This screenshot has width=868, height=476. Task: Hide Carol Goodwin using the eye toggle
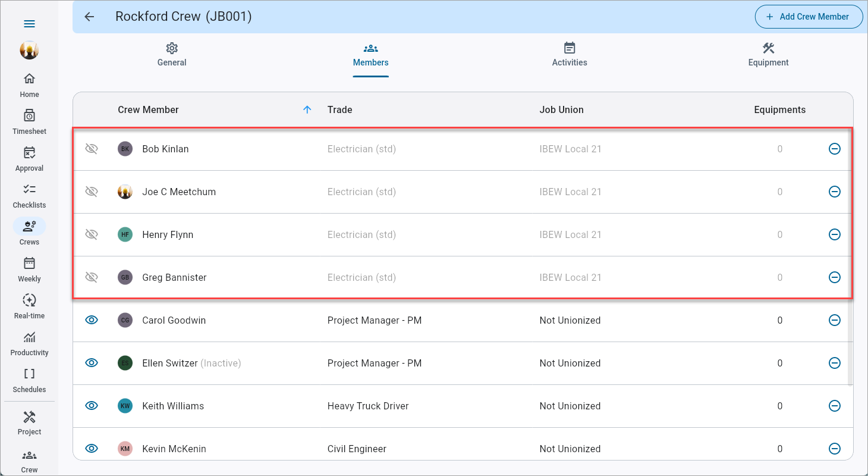91,320
